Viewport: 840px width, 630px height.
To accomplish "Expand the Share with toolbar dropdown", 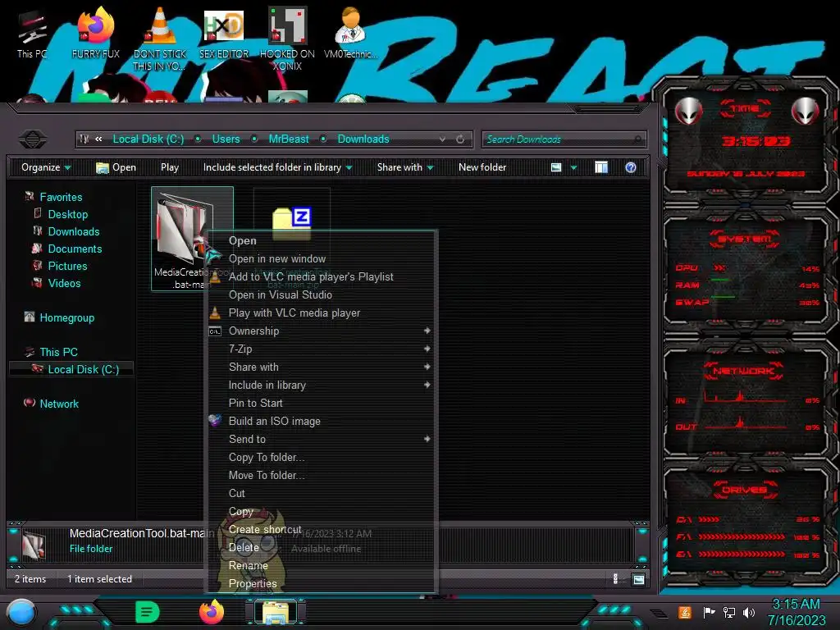I will (x=405, y=167).
